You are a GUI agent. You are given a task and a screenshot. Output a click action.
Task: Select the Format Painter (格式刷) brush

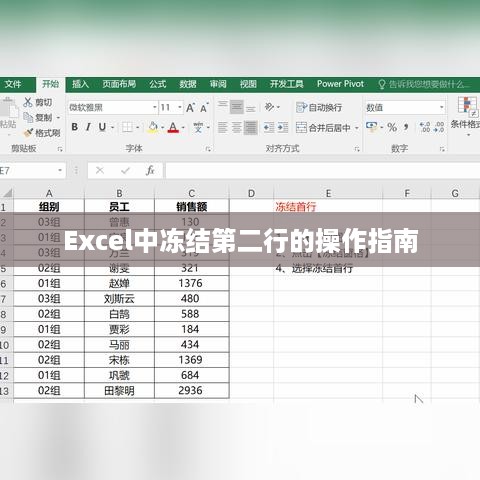28,133
